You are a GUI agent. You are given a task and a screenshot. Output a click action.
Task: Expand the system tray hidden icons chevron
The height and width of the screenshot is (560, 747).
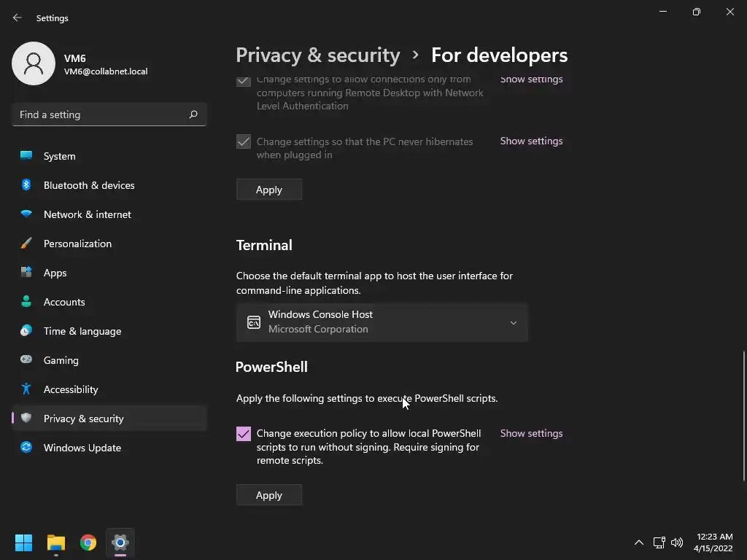[638, 542]
